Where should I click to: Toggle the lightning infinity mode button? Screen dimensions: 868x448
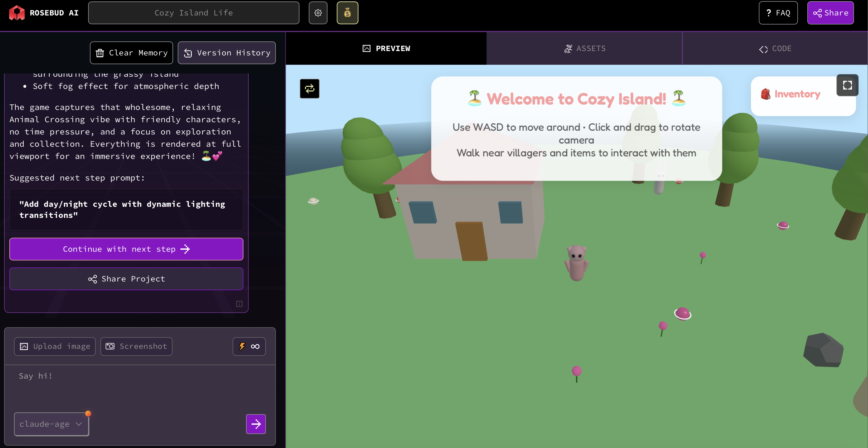click(x=249, y=346)
